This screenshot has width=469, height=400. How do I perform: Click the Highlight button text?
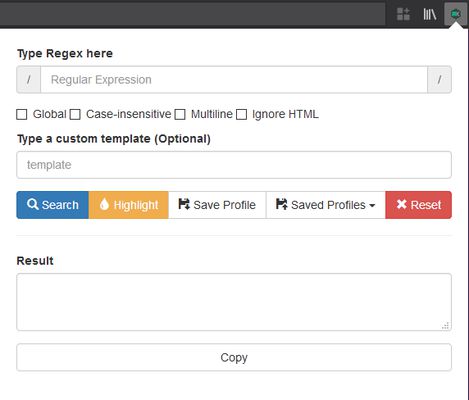pos(136,205)
